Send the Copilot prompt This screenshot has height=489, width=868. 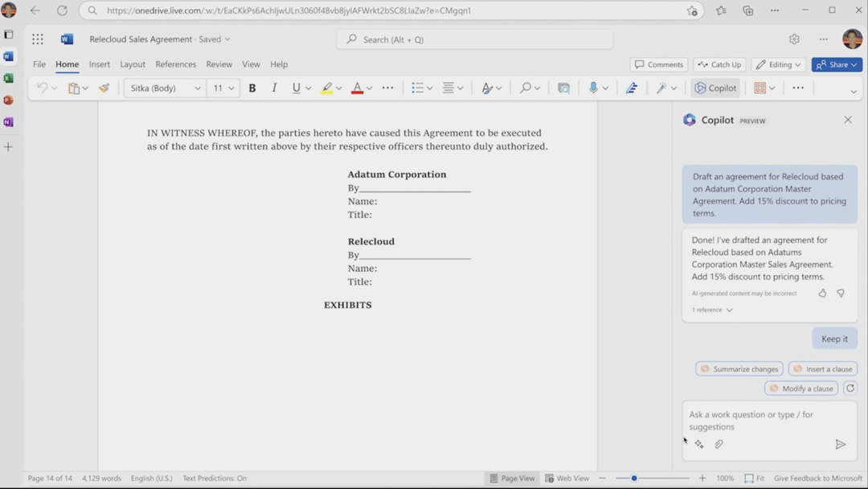coord(840,444)
